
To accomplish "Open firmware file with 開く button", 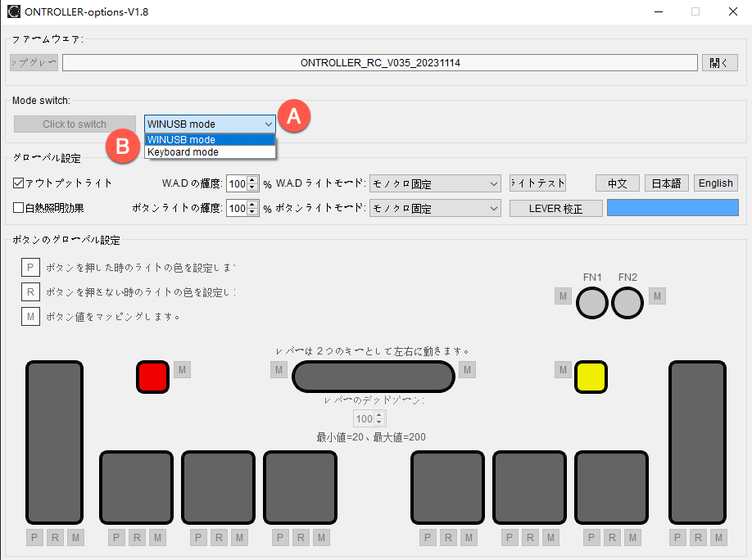I will [719, 63].
